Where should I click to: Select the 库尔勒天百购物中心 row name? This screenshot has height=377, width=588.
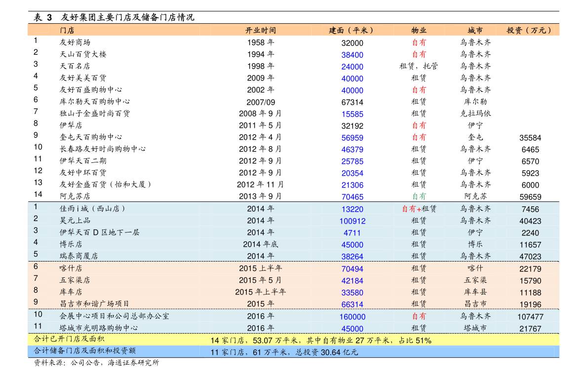tap(94, 102)
